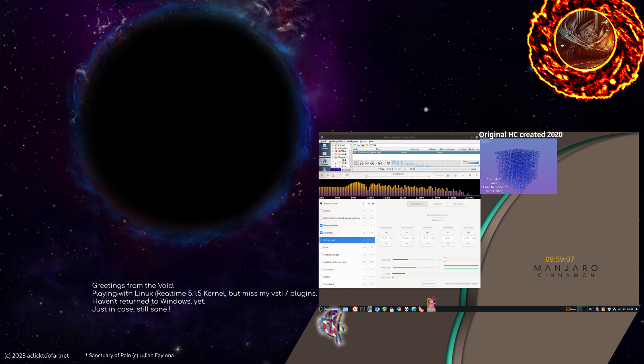Move Exciter down with its down chevron

coord(372,277)
